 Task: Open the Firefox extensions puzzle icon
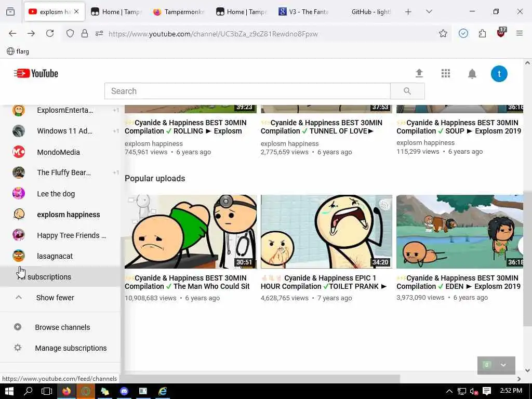pos(482,33)
